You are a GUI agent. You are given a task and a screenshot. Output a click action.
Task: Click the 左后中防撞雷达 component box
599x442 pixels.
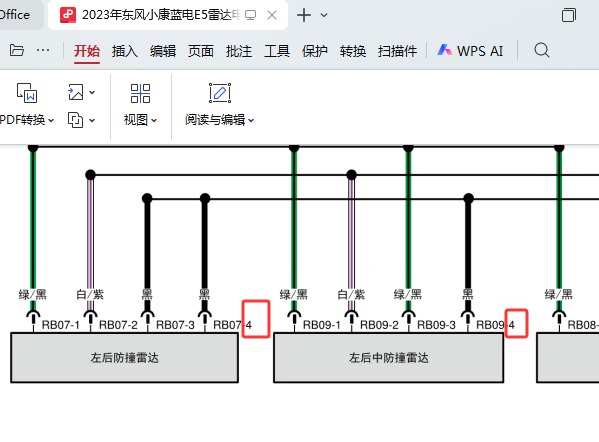pyautogui.click(x=389, y=358)
